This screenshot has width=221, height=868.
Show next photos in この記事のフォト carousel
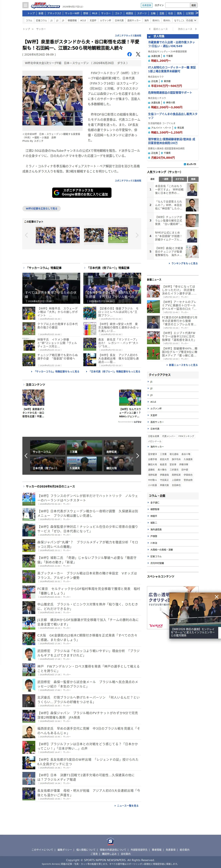pyautogui.click(x=137, y=235)
